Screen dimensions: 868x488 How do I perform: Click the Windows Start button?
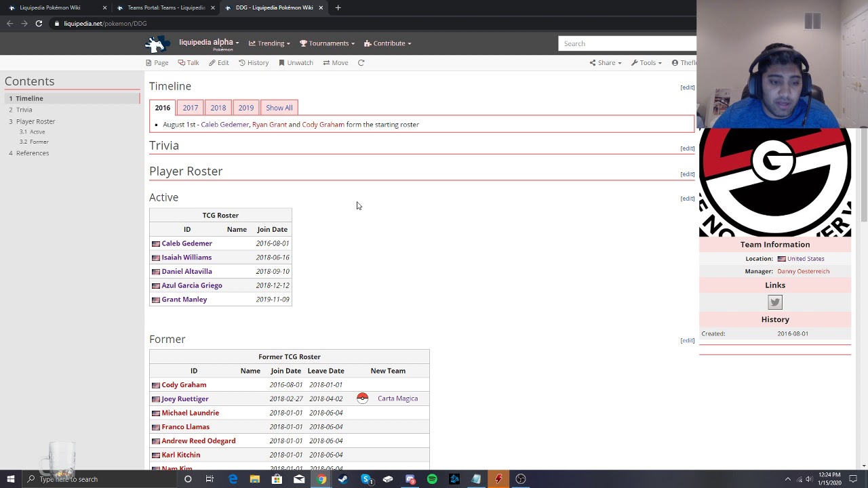coord(10,479)
